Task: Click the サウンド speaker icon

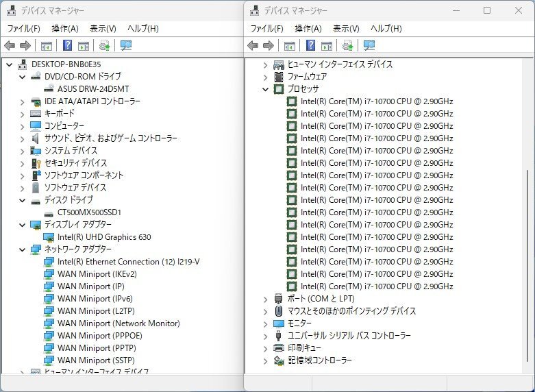Action: tap(35, 138)
